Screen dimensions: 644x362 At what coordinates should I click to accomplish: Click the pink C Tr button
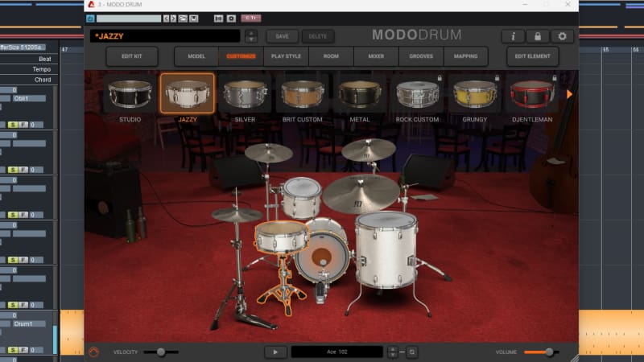251,18
